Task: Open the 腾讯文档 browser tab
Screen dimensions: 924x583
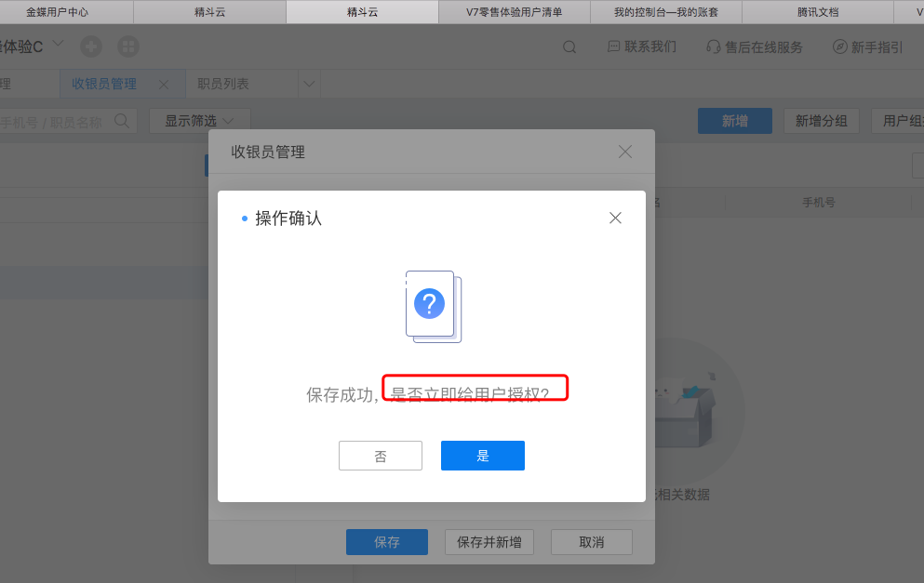Action: [x=817, y=12]
